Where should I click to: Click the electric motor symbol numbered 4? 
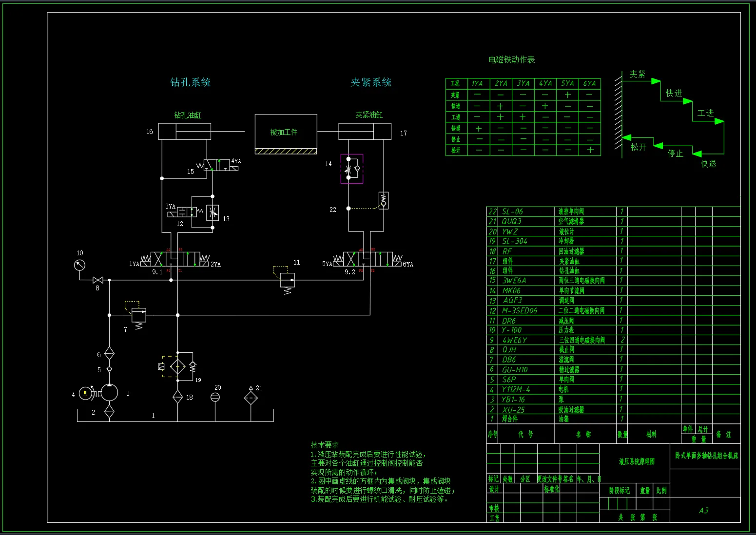pos(85,393)
